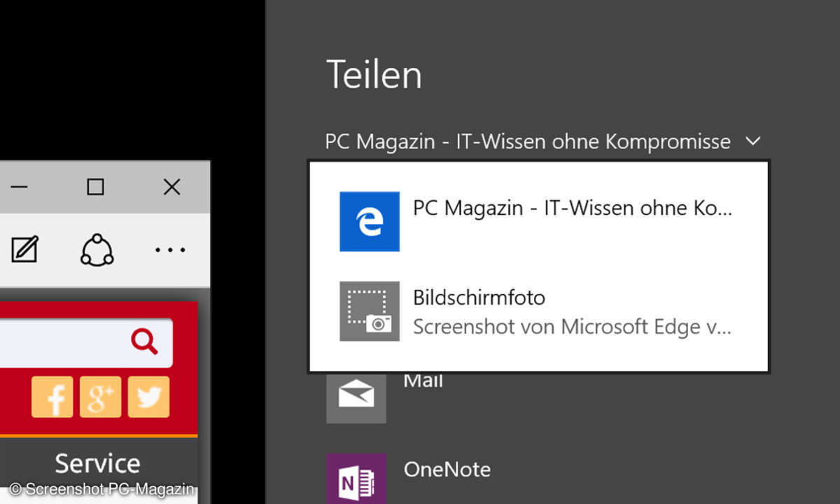Viewport: 840px width, 504px height.
Task: Click the Share icon in Edge toolbar
Action: pyautogui.click(x=97, y=249)
